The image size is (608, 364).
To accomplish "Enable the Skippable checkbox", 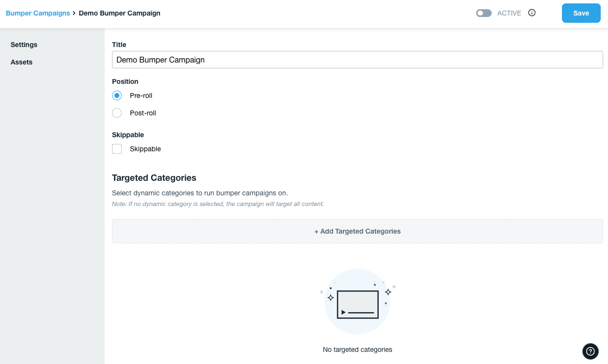I will [x=117, y=149].
